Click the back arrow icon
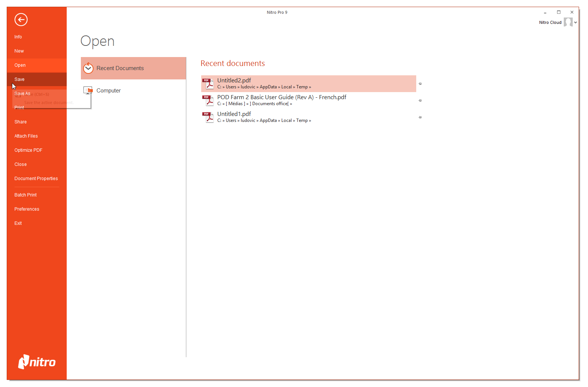The image size is (588, 387). pos(21,19)
